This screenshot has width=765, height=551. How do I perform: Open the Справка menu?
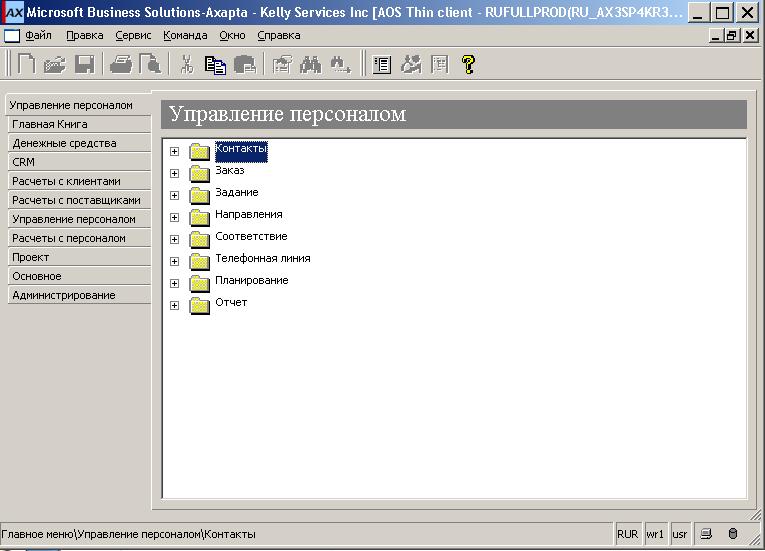279,36
